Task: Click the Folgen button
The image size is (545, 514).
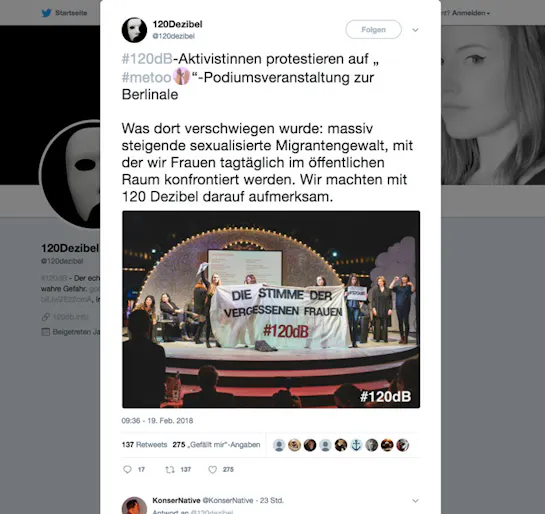Action: click(x=373, y=30)
